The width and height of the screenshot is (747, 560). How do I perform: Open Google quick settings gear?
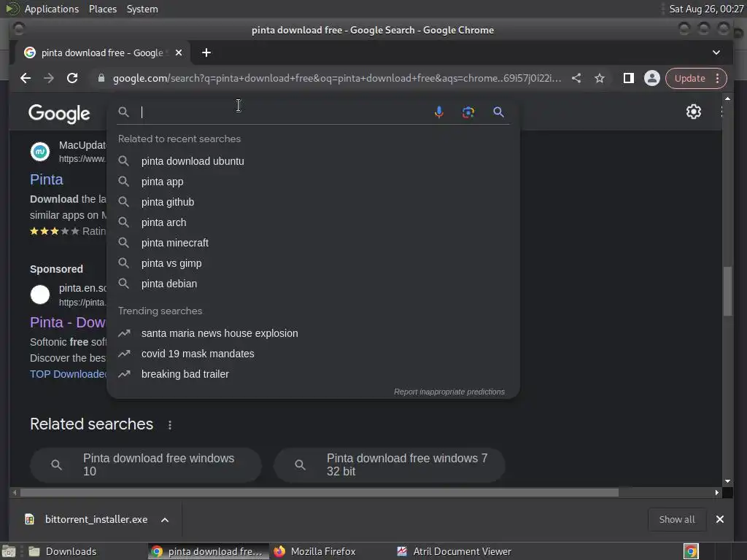694,112
